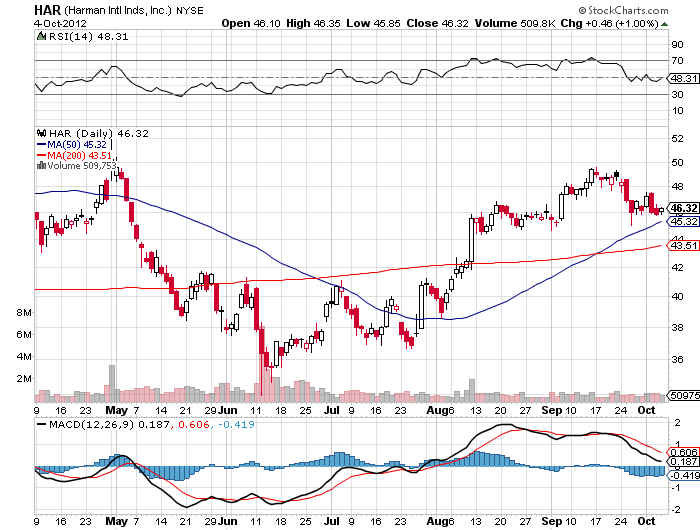The height and width of the screenshot is (530, 700).
Task: Click the Jun label on the price chart axis
Action: [x=228, y=410]
